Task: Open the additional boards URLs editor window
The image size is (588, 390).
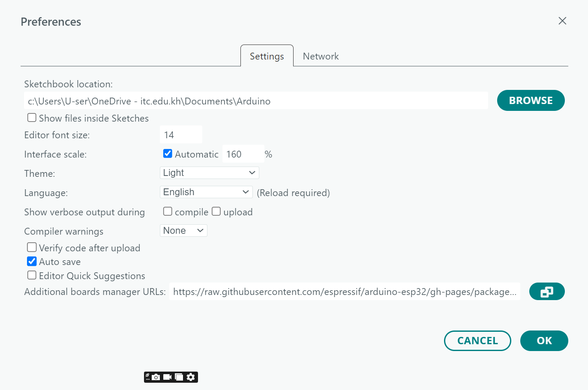Action: [546, 292]
